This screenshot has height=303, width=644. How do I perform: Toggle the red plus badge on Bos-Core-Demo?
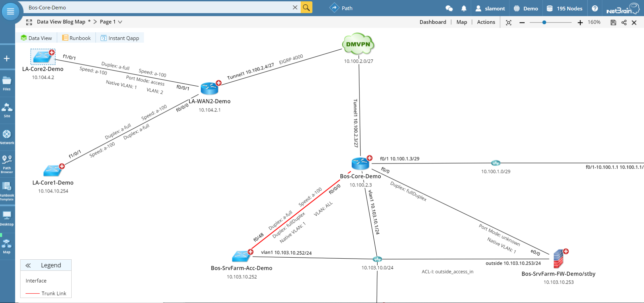[x=370, y=158]
